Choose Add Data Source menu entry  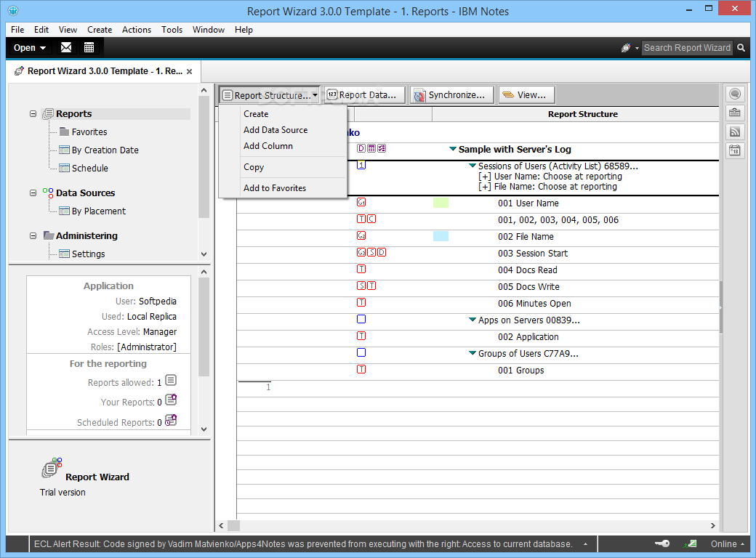(276, 129)
